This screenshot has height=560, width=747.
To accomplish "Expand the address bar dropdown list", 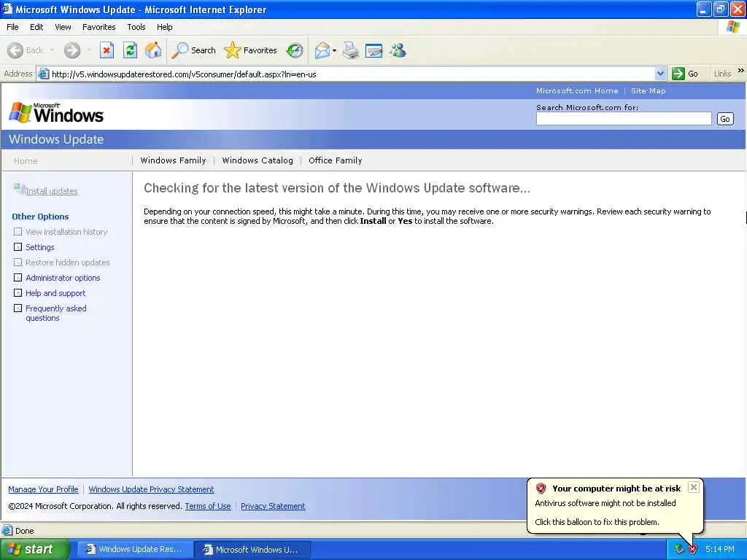I will (x=660, y=74).
